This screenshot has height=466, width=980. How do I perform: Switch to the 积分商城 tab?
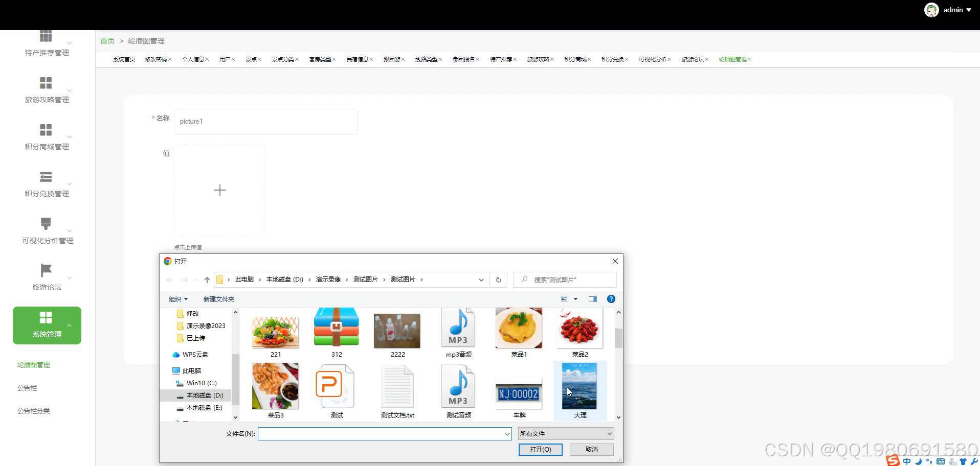point(575,59)
